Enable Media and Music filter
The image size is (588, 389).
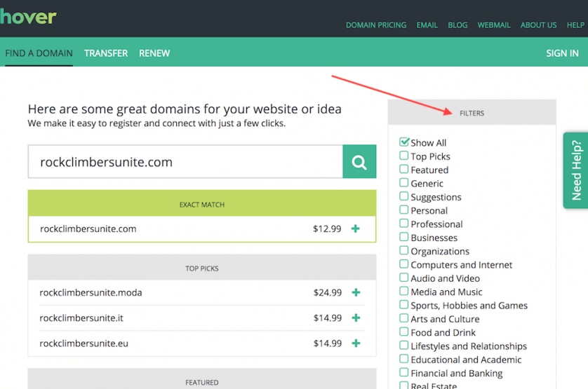click(x=404, y=291)
